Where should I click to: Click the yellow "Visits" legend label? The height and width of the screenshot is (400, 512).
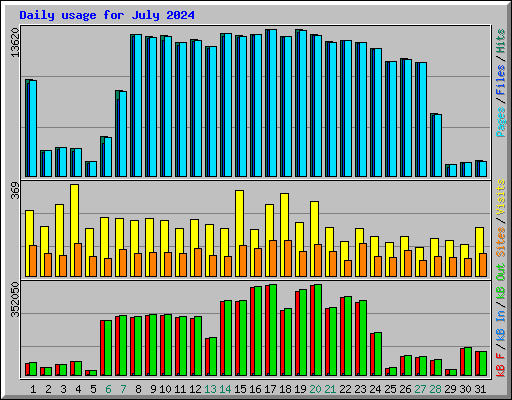[x=501, y=197]
